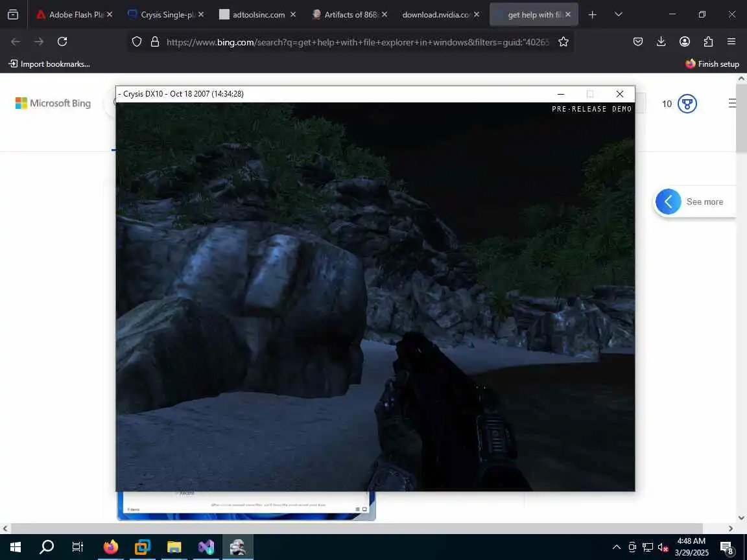The image size is (747, 560).
Task: Close the Crysis DX10 window
Action: tap(620, 94)
